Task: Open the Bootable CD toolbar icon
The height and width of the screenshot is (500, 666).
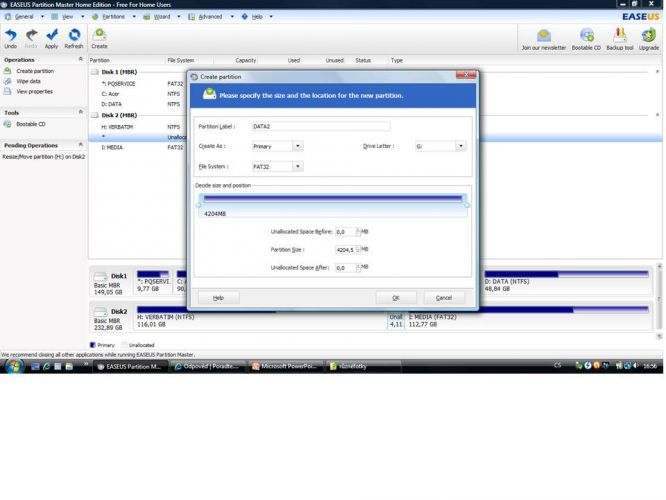Action: pos(587,40)
